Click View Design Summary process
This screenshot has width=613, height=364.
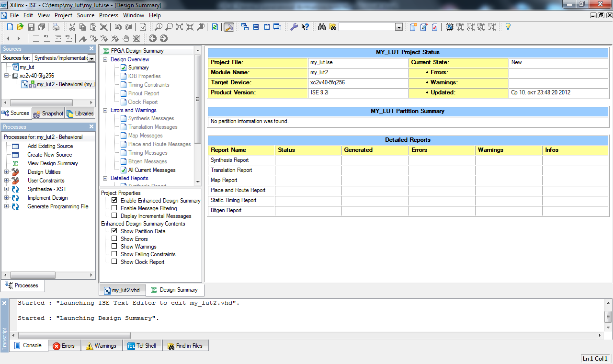click(53, 163)
